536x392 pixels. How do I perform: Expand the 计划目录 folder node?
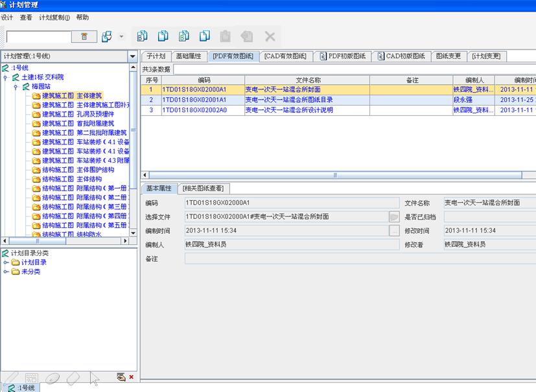6,262
